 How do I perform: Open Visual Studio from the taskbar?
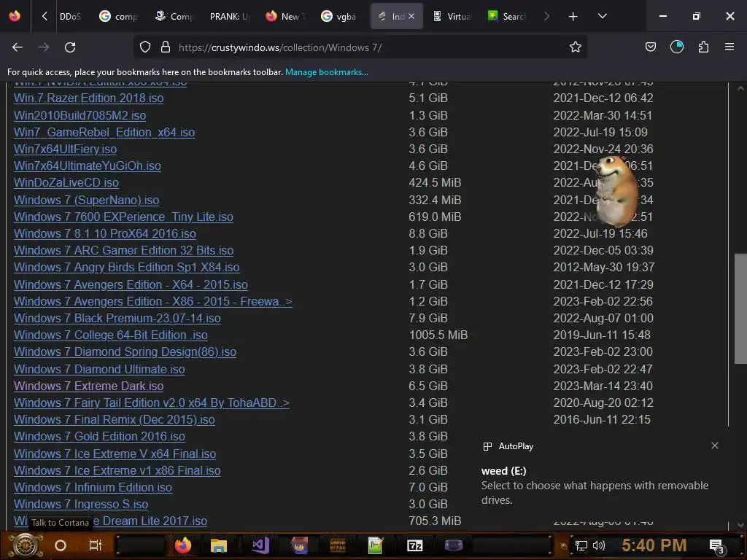[260, 545]
